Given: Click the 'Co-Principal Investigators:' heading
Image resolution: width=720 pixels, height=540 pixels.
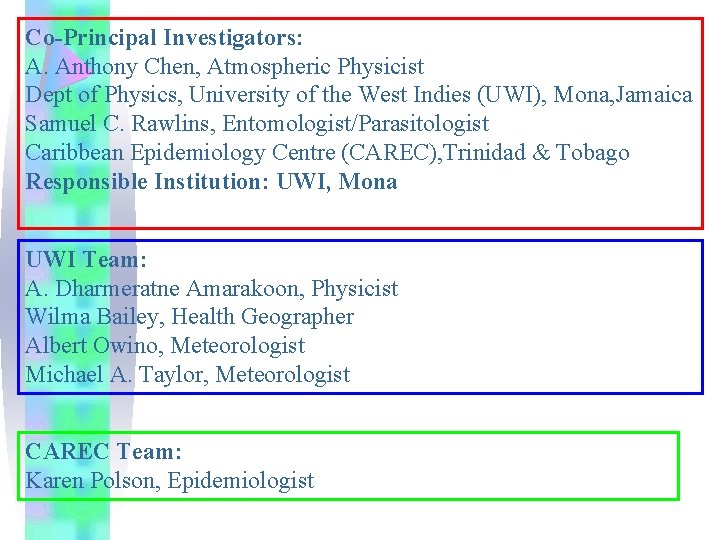Looking at the screenshot, I should pyautogui.click(x=164, y=38).
